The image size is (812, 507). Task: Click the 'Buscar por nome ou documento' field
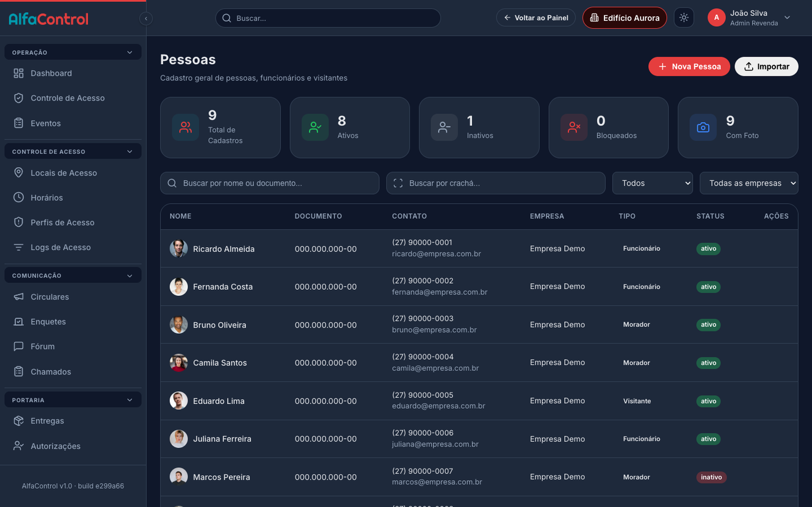[x=270, y=183]
